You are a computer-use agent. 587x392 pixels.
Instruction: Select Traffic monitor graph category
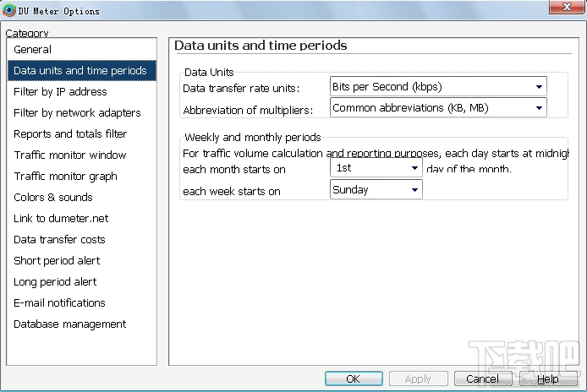pos(65,177)
